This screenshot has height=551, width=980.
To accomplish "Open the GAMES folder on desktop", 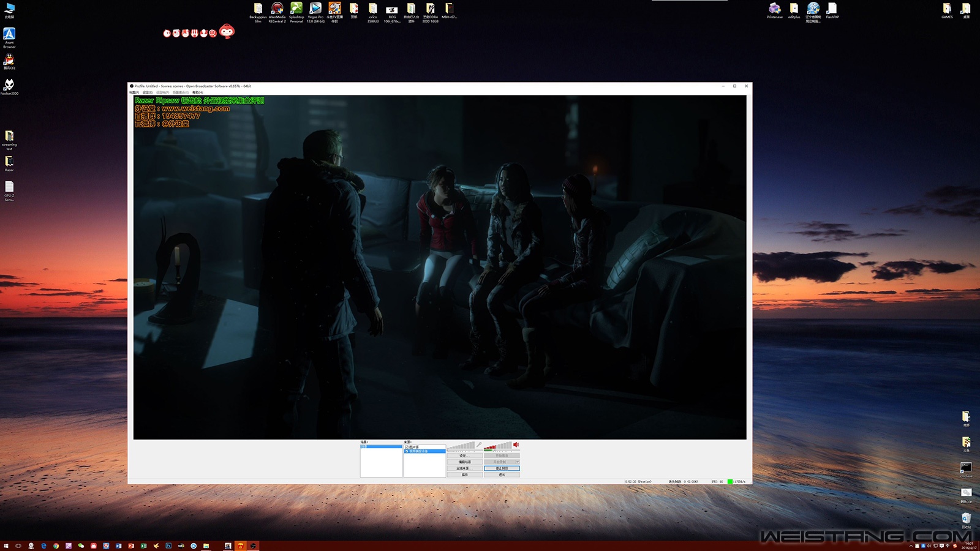I will [947, 10].
